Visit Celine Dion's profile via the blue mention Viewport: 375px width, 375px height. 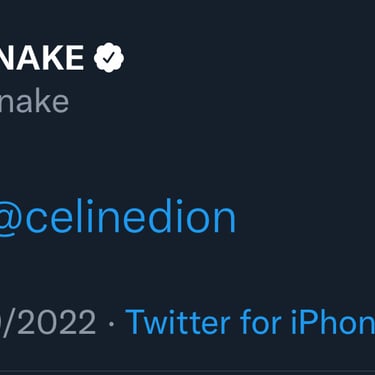pyautogui.click(x=118, y=218)
